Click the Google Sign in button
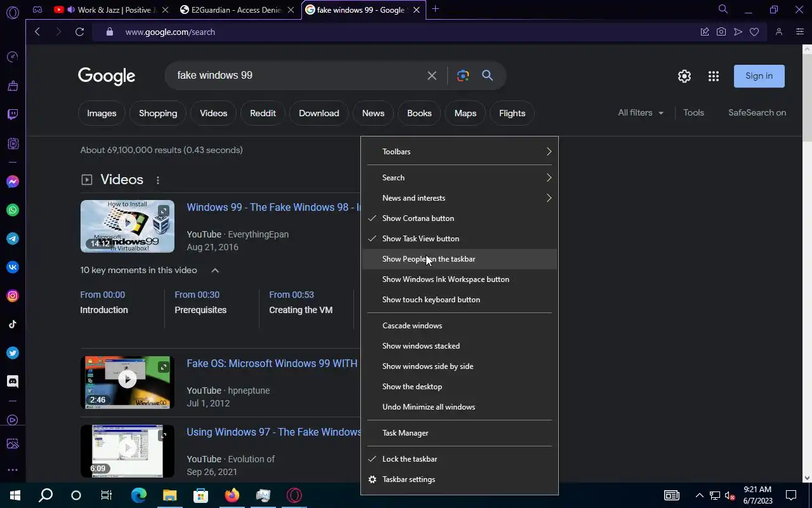The width and height of the screenshot is (812, 508). 759,76
